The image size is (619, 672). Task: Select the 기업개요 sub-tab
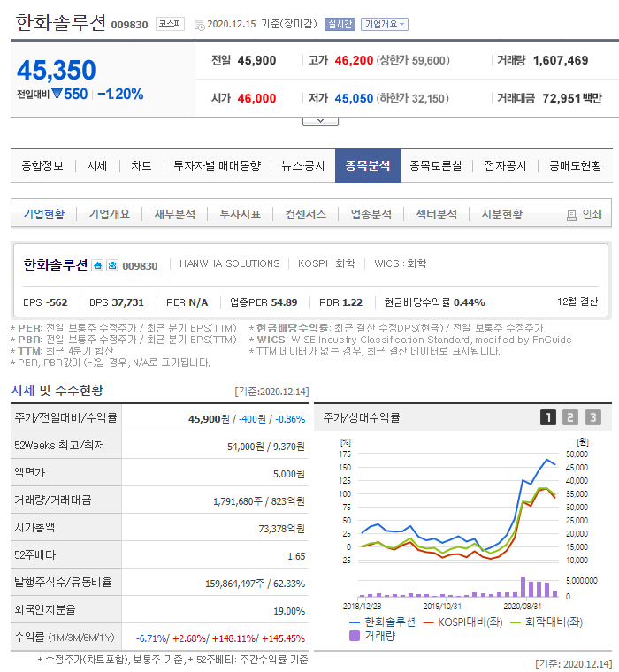tap(110, 214)
